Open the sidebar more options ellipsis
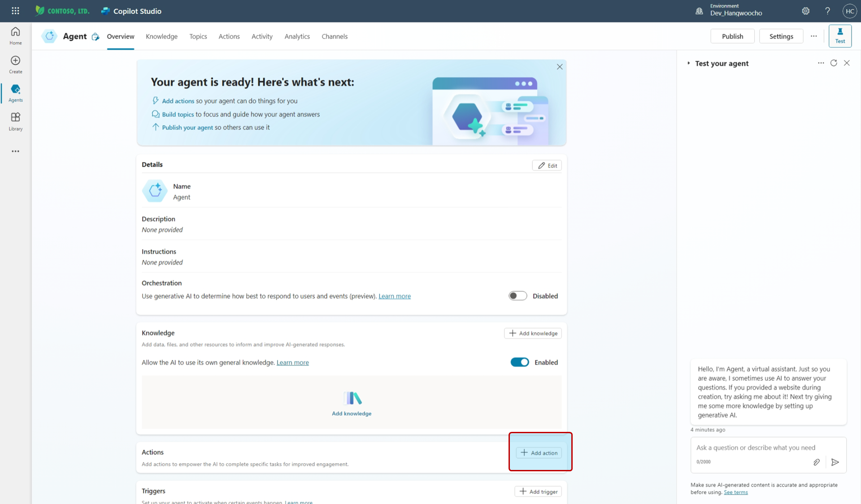861x504 pixels. (15, 151)
